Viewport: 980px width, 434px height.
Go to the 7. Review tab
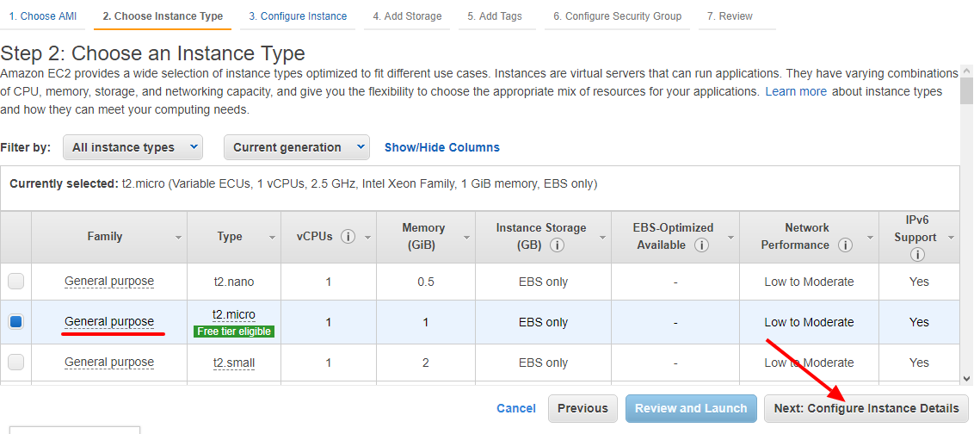(x=730, y=16)
